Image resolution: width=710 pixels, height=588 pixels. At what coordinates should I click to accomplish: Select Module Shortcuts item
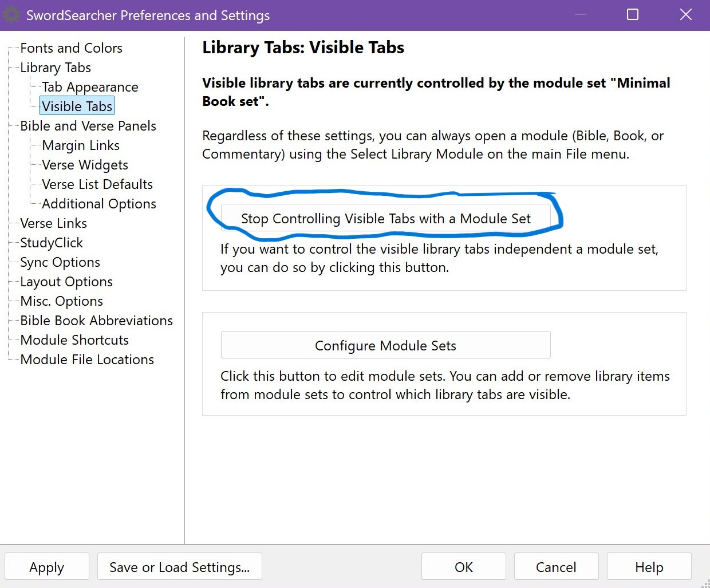(74, 340)
